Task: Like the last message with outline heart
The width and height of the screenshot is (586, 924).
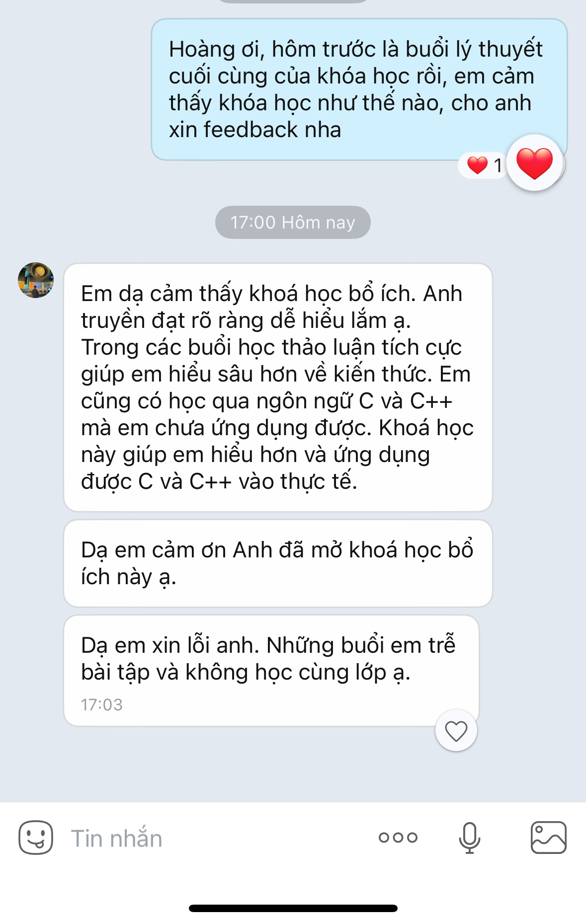Action: coord(456,730)
